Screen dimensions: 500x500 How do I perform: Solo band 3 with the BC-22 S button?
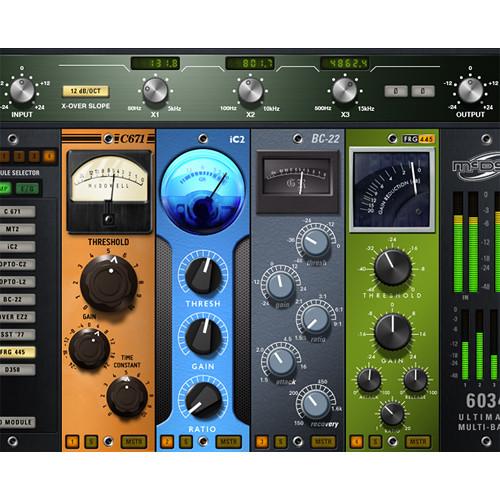tap(280, 442)
